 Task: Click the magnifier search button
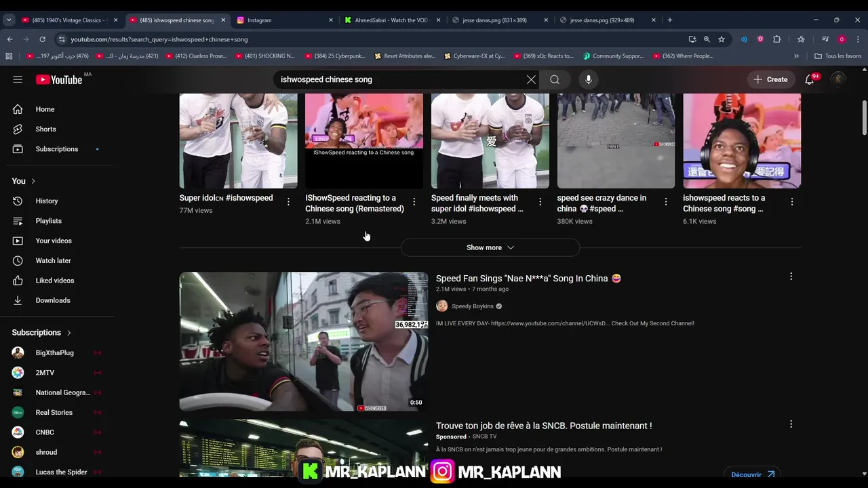coord(555,79)
